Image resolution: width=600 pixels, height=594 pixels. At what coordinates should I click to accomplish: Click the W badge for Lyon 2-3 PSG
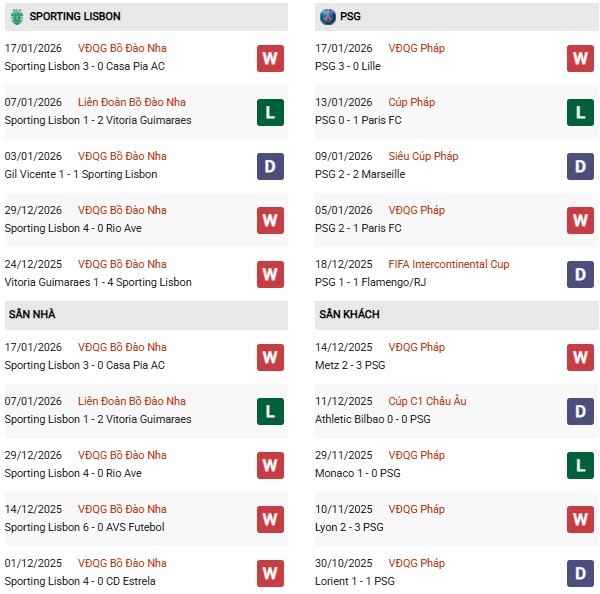(581, 519)
